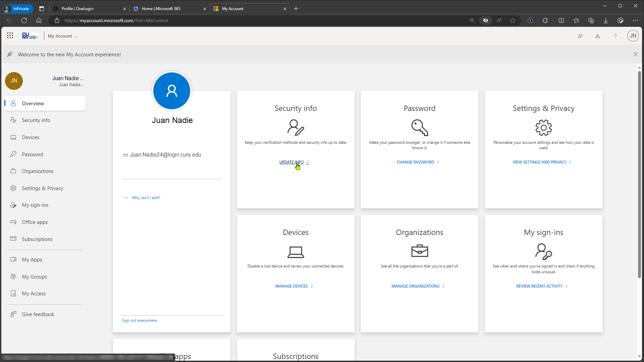The width and height of the screenshot is (644, 362).
Task: Toggle the tracking prevention eye icon
Action: coord(485,20)
